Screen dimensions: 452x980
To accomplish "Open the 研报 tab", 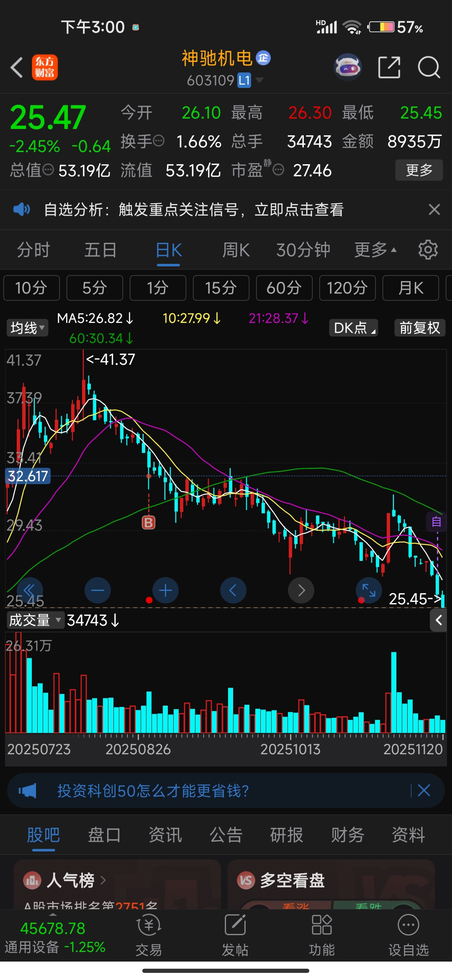I will pos(287,835).
